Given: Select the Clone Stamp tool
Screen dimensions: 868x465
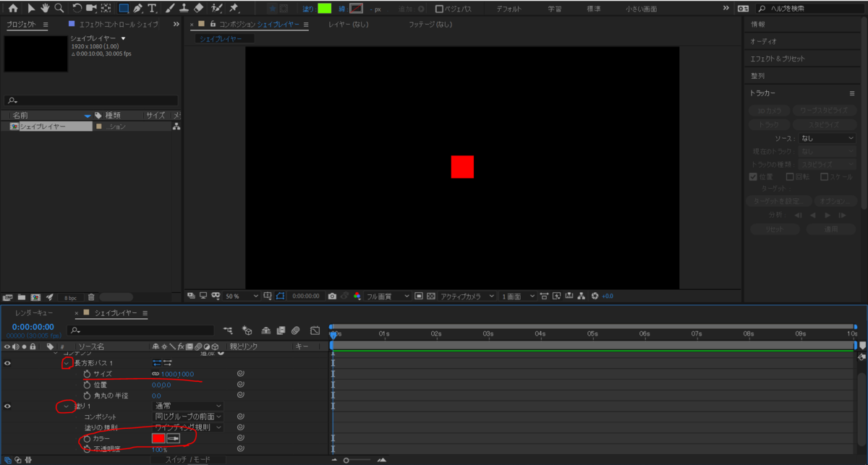Looking at the screenshot, I should (184, 9).
